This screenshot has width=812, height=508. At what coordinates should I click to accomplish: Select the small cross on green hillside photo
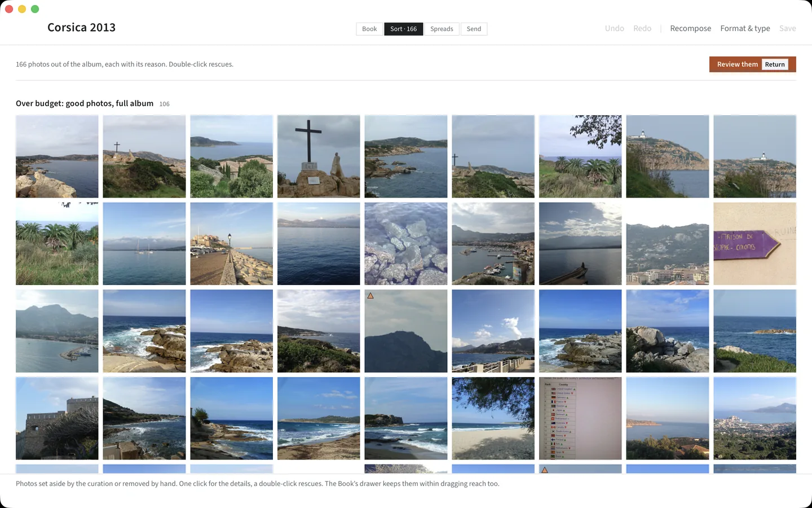pos(144,156)
